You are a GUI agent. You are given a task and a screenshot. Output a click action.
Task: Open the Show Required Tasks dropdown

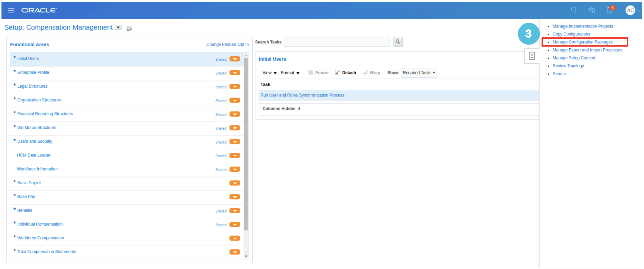point(419,73)
